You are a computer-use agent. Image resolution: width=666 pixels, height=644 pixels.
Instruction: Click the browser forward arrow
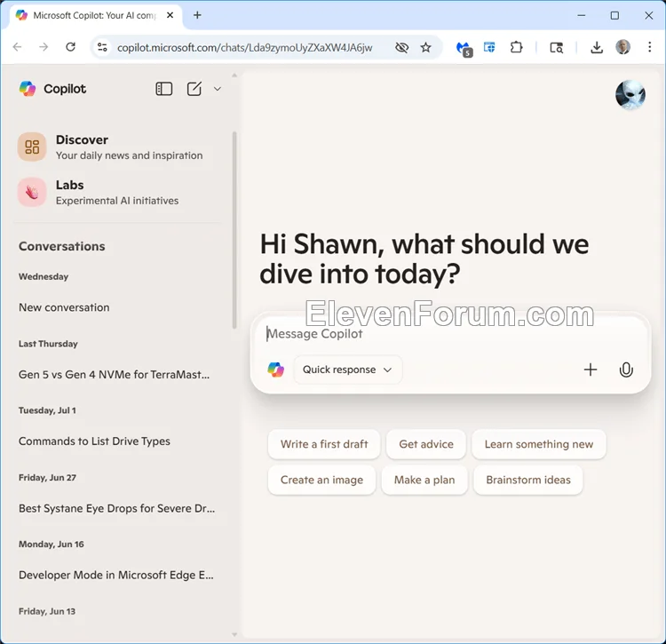(x=44, y=47)
